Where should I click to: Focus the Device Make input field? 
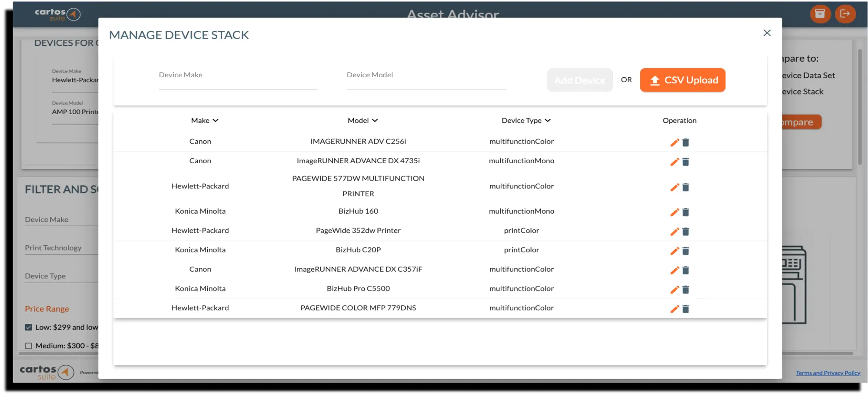[238, 77]
